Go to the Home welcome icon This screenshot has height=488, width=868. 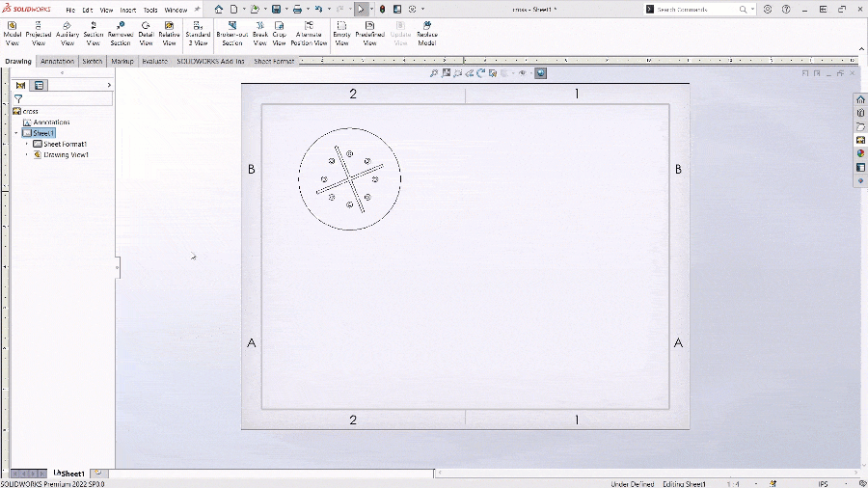click(x=219, y=10)
